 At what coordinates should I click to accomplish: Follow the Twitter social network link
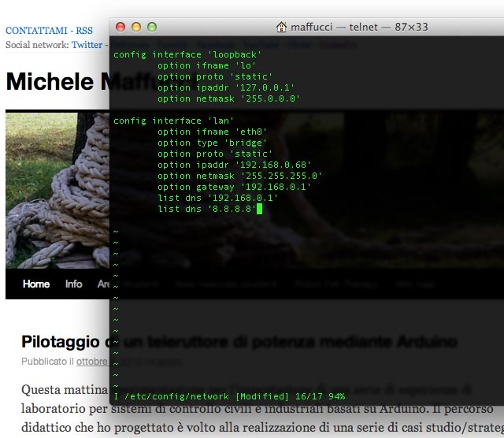(87, 45)
